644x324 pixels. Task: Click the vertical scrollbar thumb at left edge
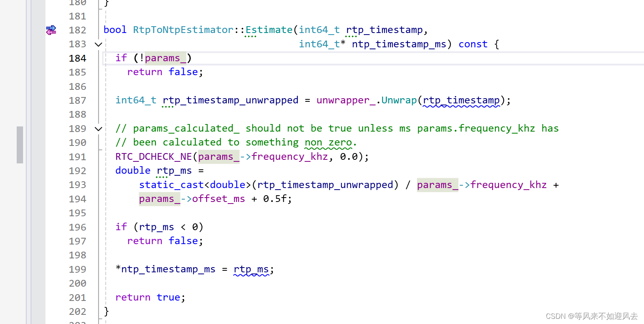20,145
